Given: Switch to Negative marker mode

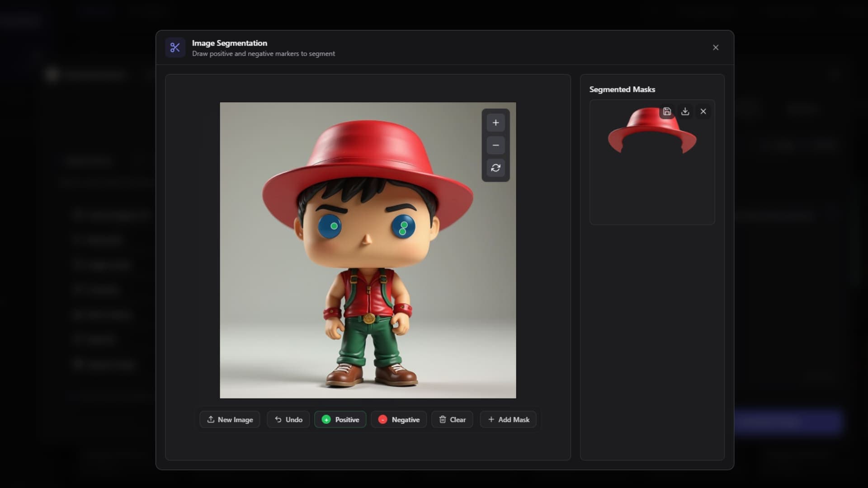Looking at the screenshot, I should coord(398,419).
